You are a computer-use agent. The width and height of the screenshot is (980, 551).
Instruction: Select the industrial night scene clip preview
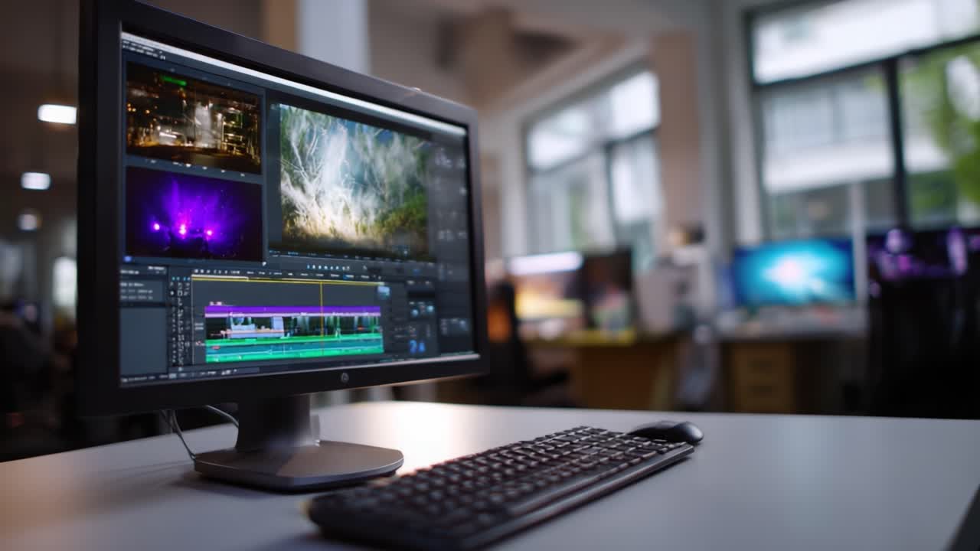193,118
